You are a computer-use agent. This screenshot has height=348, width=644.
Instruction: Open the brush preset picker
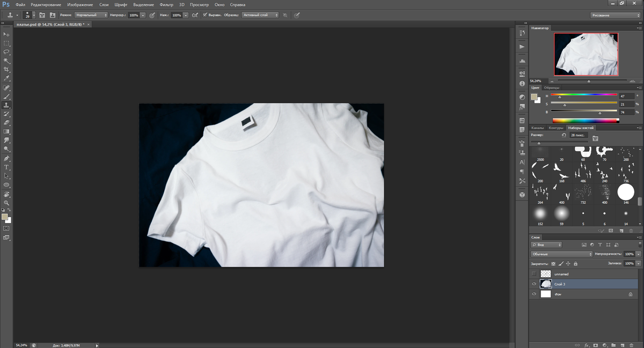[29, 15]
